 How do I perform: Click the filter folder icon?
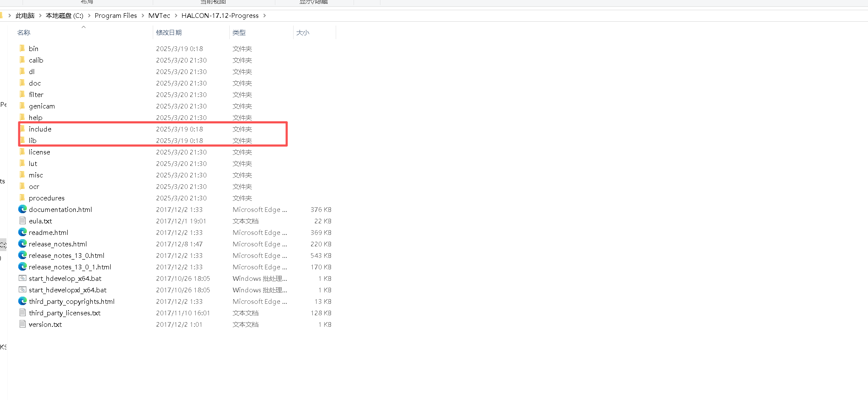point(22,94)
